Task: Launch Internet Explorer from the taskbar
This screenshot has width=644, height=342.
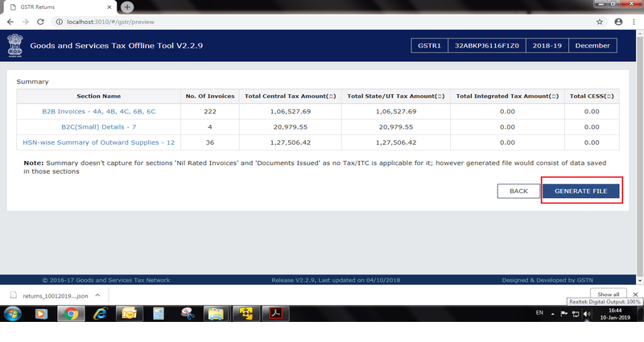Action: pyautogui.click(x=100, y=313)
